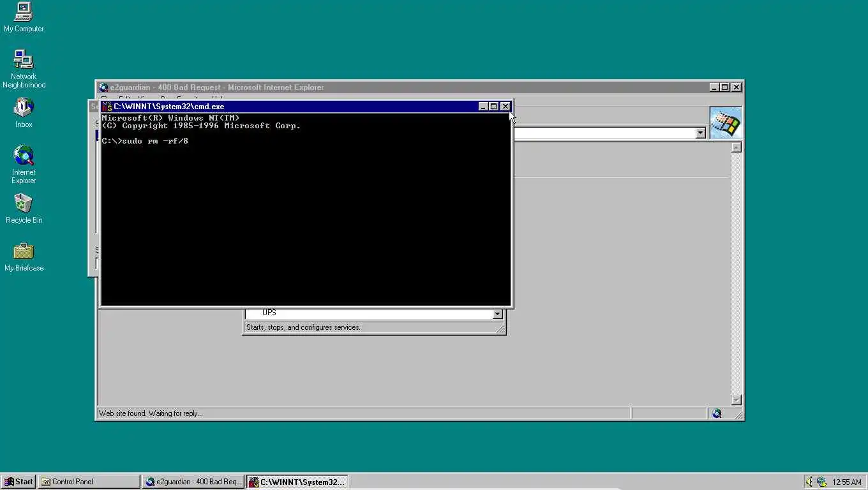Screen dimensions: 868x490
Task: Click the scroll-down arrow in Internet Explorer
Action: click(x=736, y=400)
